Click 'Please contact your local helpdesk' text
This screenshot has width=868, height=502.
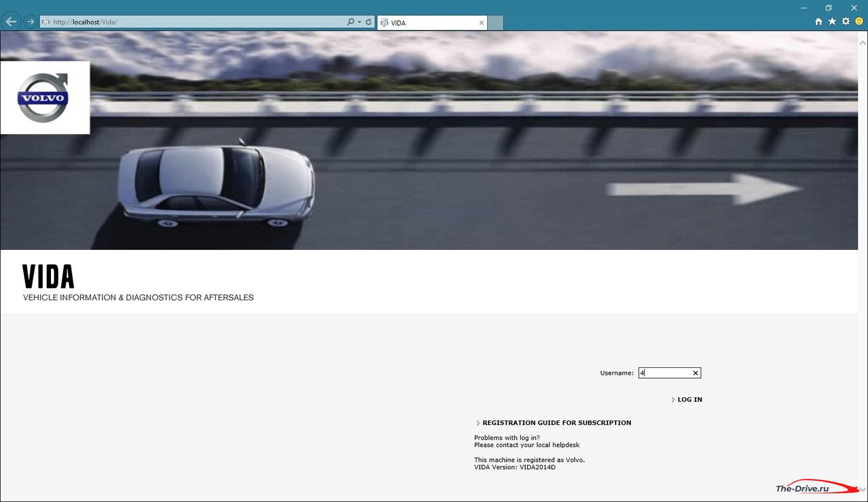527,445
